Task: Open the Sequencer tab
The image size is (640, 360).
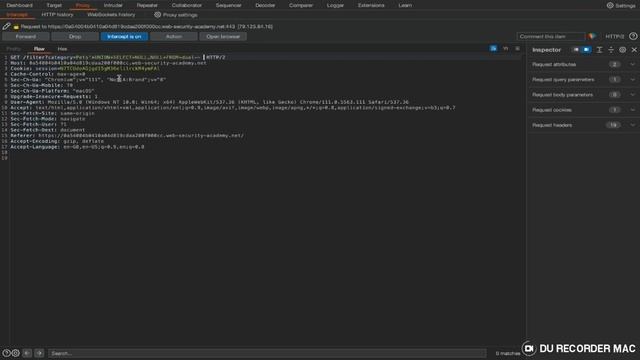Action: click(228, 5)
